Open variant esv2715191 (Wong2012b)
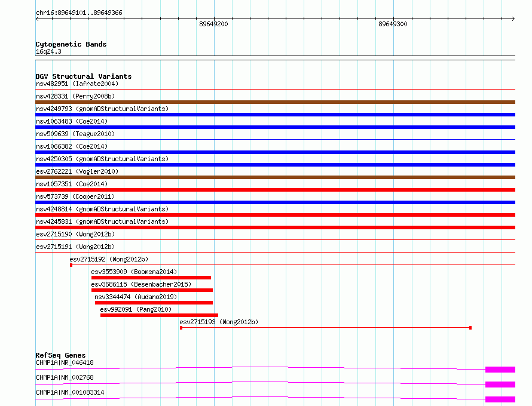Viewport: 532px width, 406px height. tap(75, 247)
